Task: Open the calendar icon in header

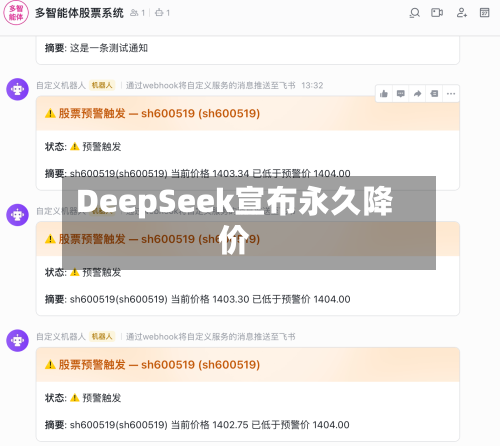Action: [x=484, y=13]
